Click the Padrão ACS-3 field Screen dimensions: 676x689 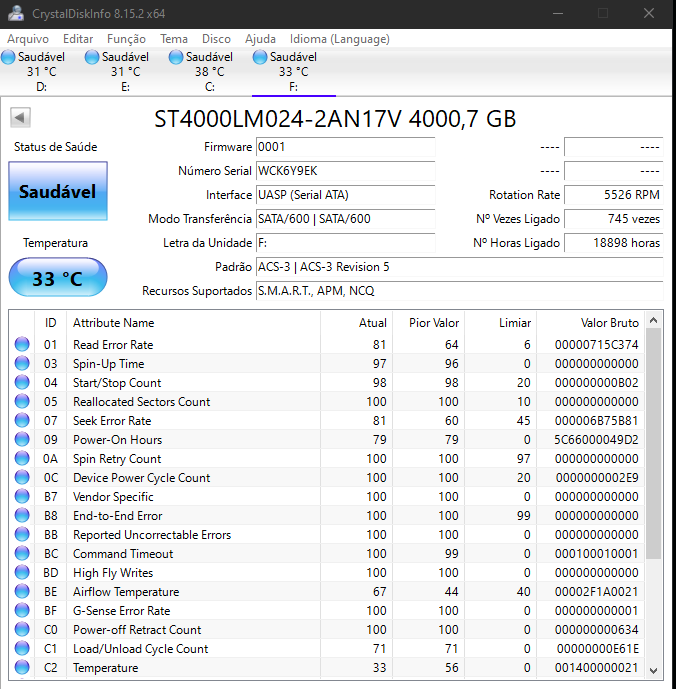coord(459,267)
